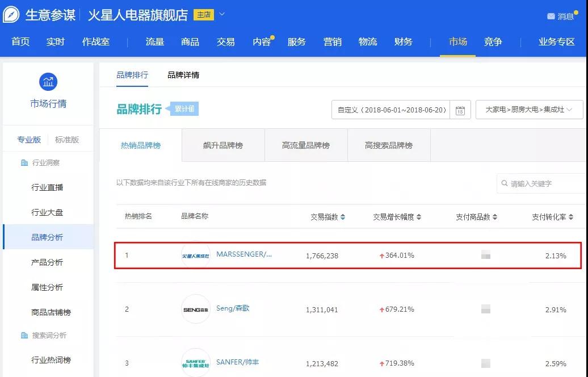Open the 大家电>厨房大电>集成灶 category dropdown

pos(529,110)
